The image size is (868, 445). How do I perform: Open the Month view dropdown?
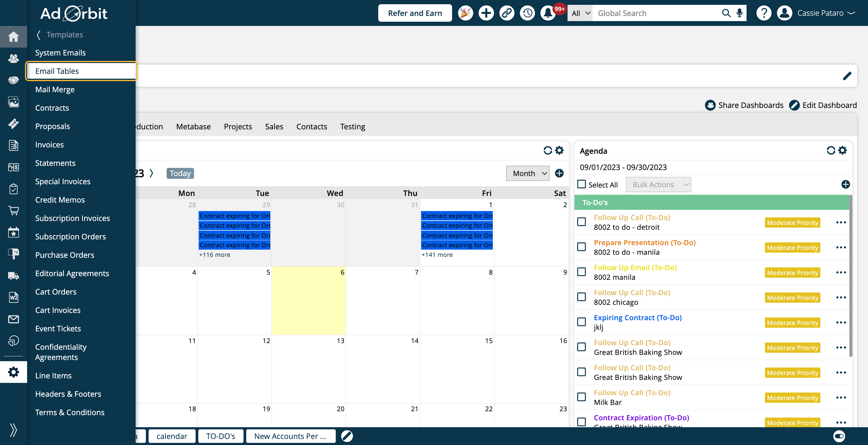click(x=528, y=173)
